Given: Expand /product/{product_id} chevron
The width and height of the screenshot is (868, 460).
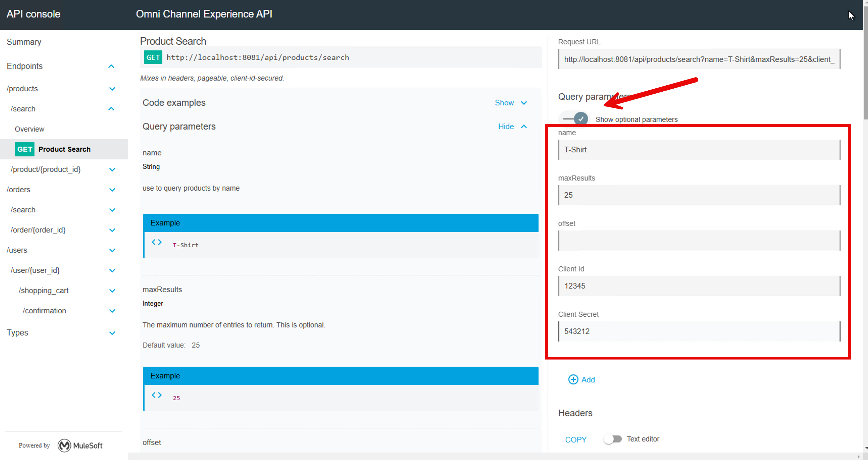Looking at the screenshot, I should (x=112, y=169).
